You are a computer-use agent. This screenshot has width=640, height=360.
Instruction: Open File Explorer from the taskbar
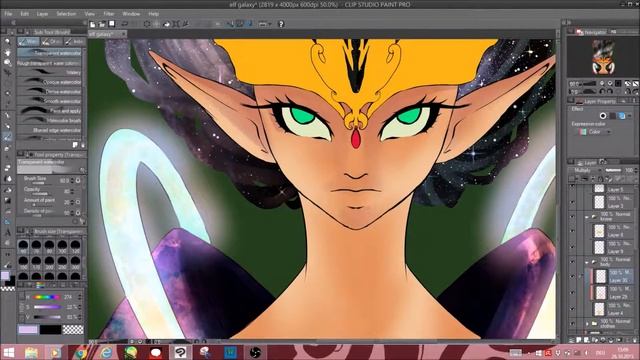[31, 352]
